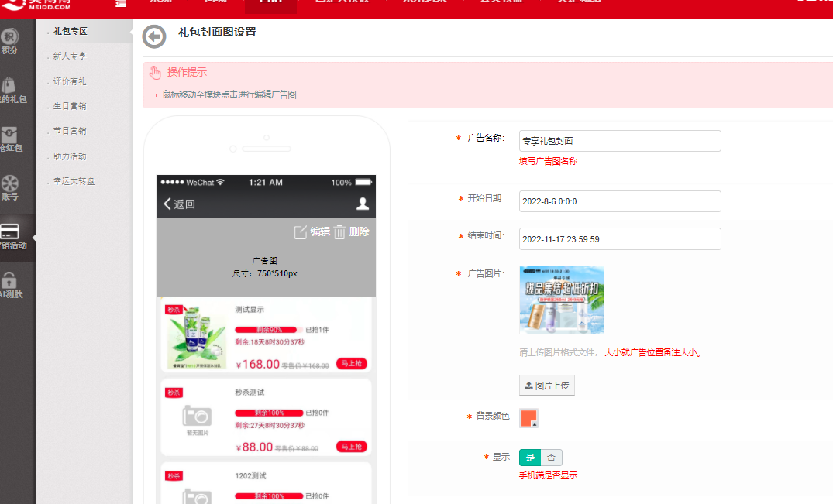Viewport: 833px width, 504px height.
Task: Open the 红包 red envelope sidebar icon
Action: pos(9,135)
